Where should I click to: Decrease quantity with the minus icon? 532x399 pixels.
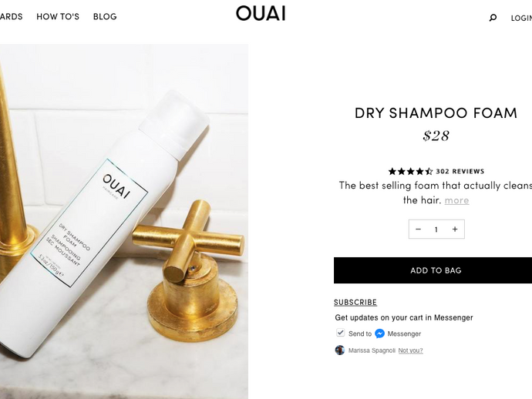pos(418,230)
